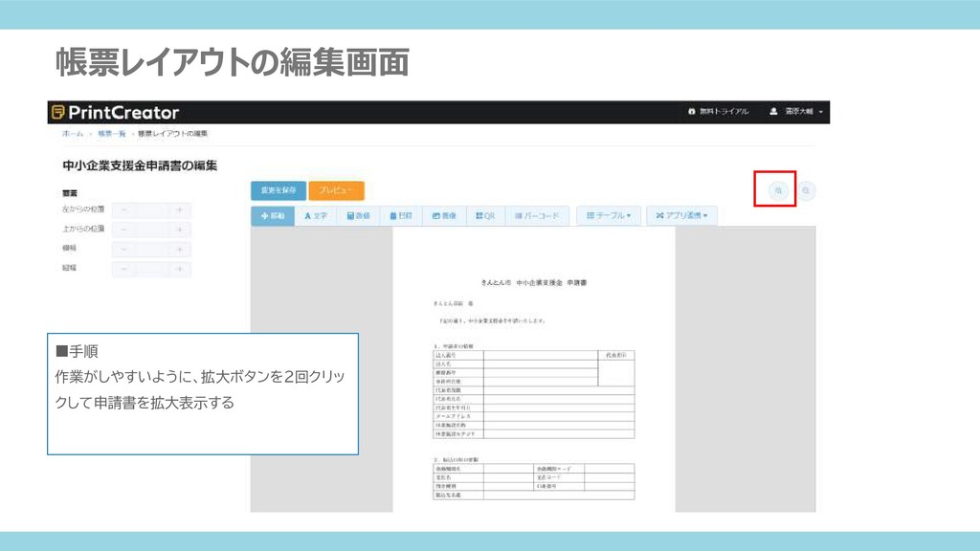Select the 数値 (number) element tool
The height and width of the screenshot is (551, 980).
click(x=358, y=215)
